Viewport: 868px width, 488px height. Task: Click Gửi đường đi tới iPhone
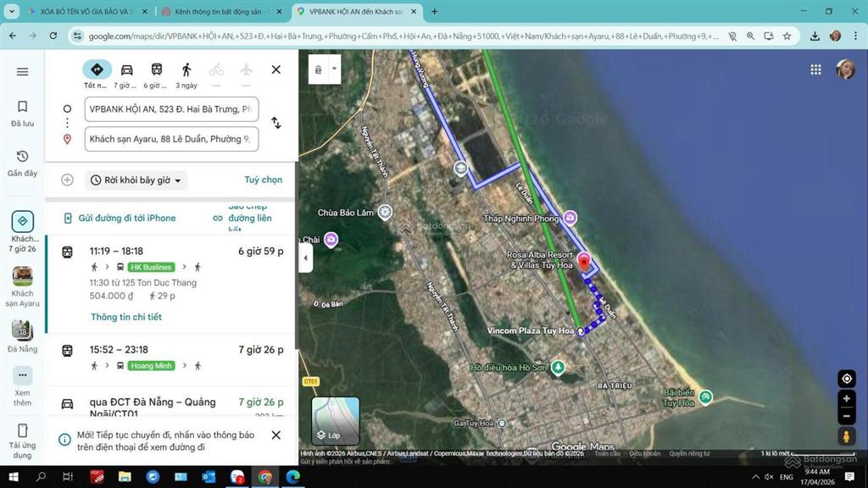120,218
